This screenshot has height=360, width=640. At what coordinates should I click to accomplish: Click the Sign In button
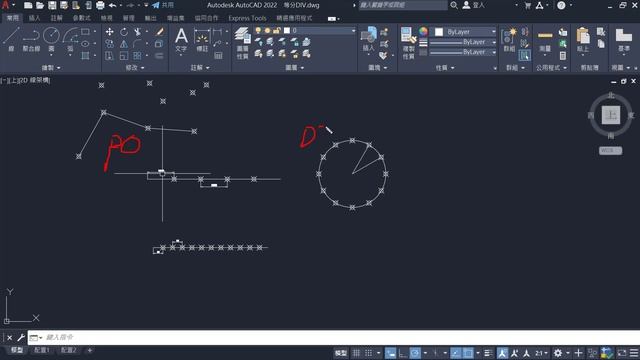pos(474,5)
